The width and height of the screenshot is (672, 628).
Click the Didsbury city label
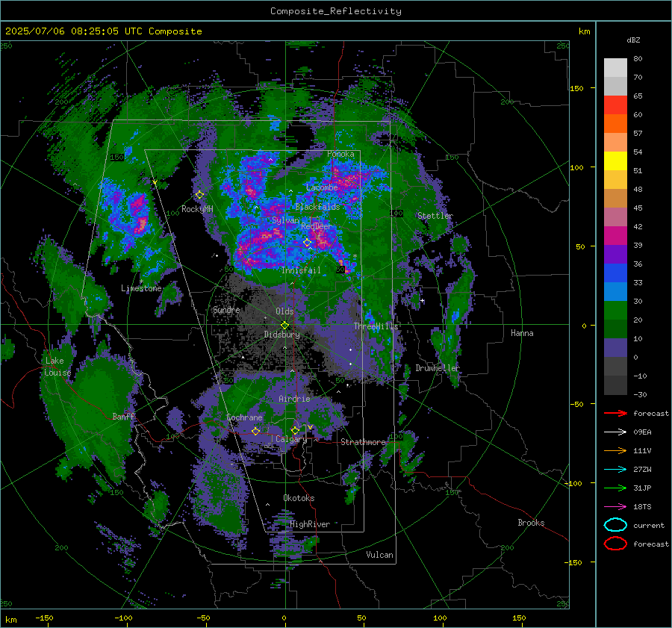pos(281,335)
